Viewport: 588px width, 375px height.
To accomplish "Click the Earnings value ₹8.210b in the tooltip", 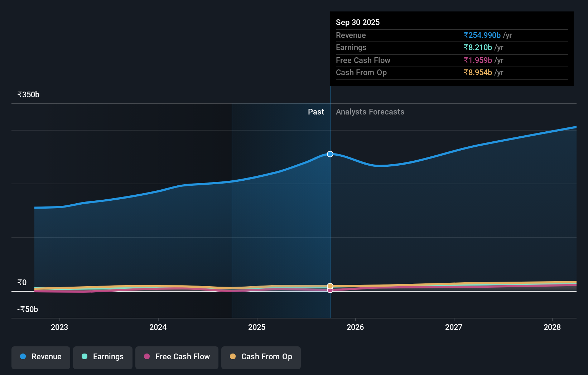I will coord(478,47).
